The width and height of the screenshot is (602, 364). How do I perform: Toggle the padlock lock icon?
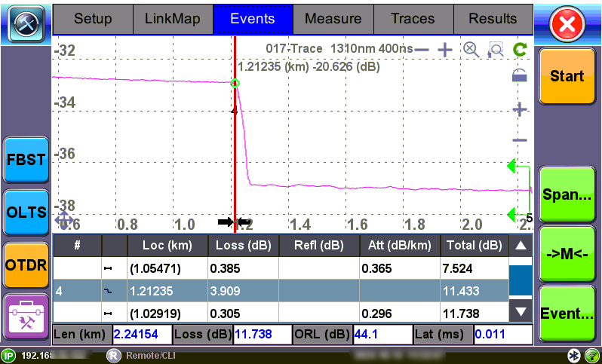(x=519, y=75)
